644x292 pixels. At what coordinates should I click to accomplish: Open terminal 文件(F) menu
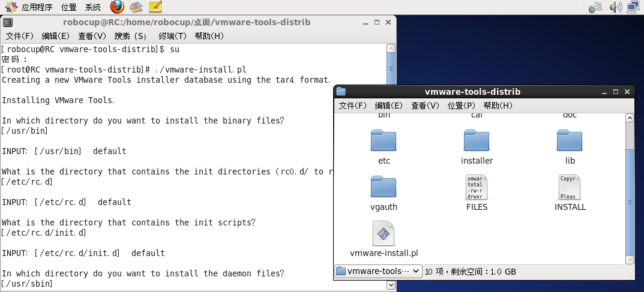[20, 36]
